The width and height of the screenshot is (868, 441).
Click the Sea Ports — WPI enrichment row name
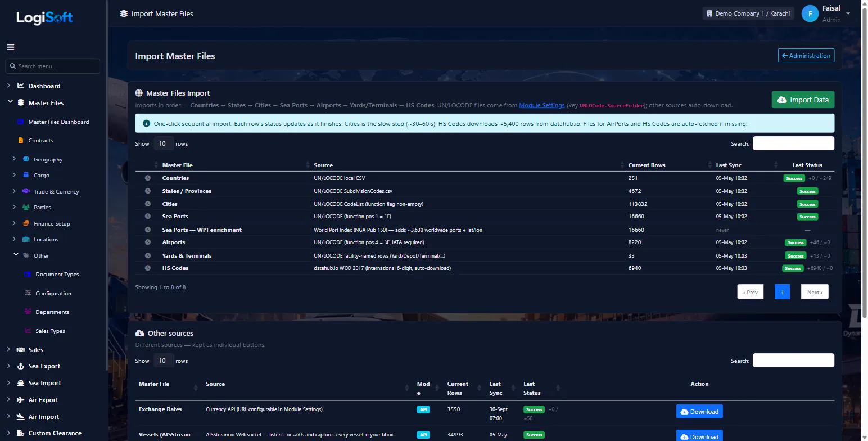(x=202, y=229)
